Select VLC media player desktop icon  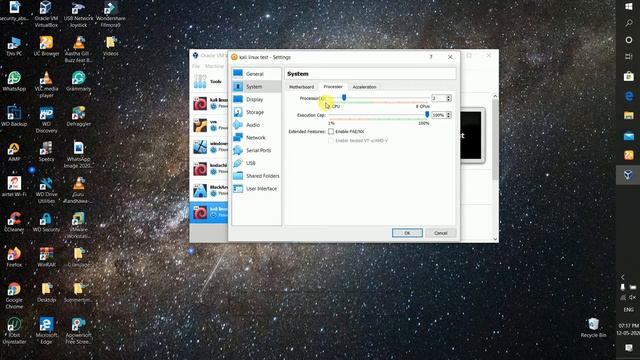pyautogui.click(x=46, y=84)
